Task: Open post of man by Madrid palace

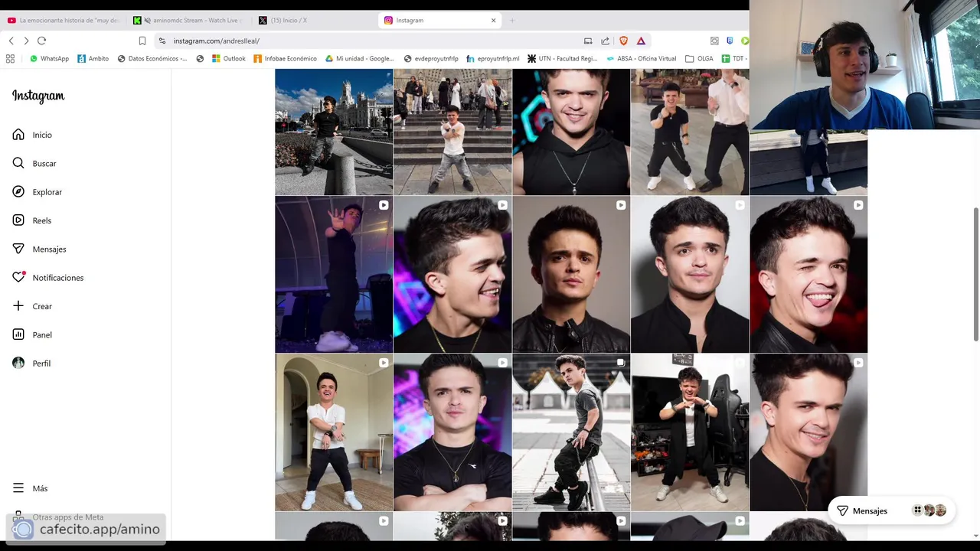Action: [334, 132]
